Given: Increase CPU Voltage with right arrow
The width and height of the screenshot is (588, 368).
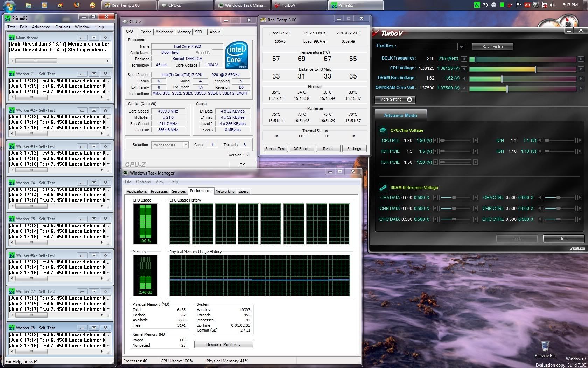Looking at the screenshot, I should coord(581,68).
